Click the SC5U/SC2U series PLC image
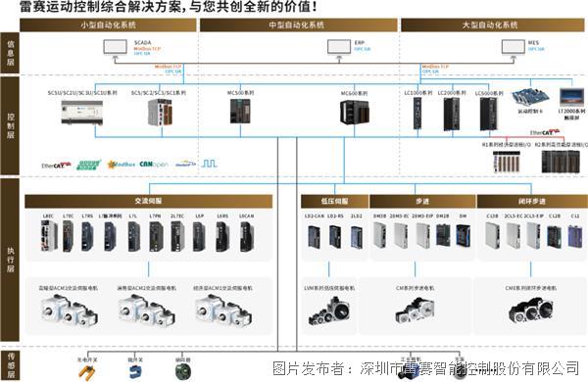Viewport: 588px width, 382px height. pyautogui.click(x=82, y=113)
